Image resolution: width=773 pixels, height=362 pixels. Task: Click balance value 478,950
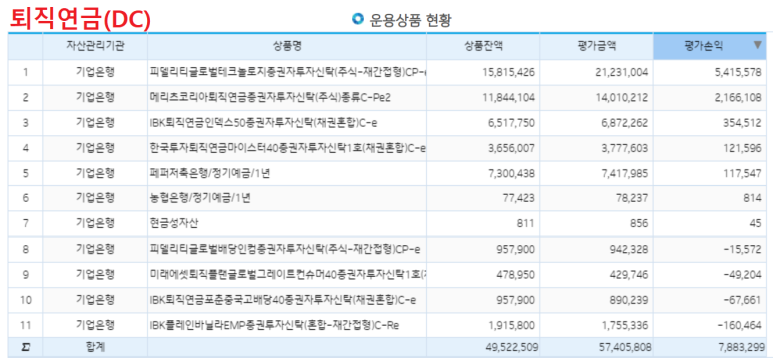click(515, 275)
